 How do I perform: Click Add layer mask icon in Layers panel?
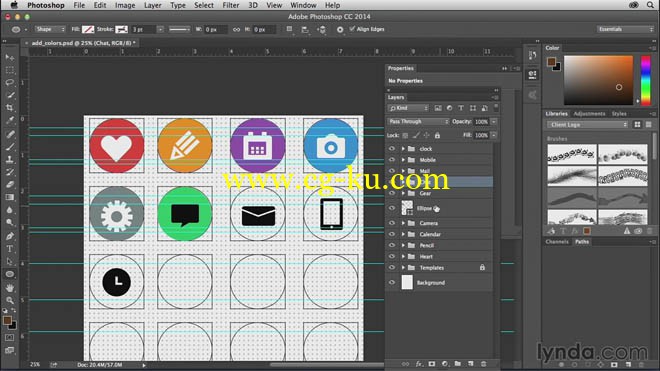432,364
